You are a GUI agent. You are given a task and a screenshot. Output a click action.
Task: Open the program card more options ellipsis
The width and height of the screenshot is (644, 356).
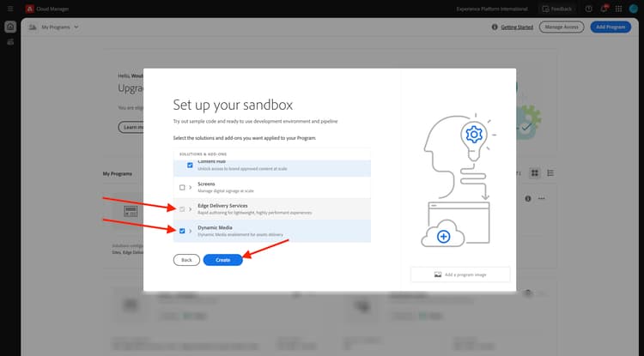tap(541, 198)
